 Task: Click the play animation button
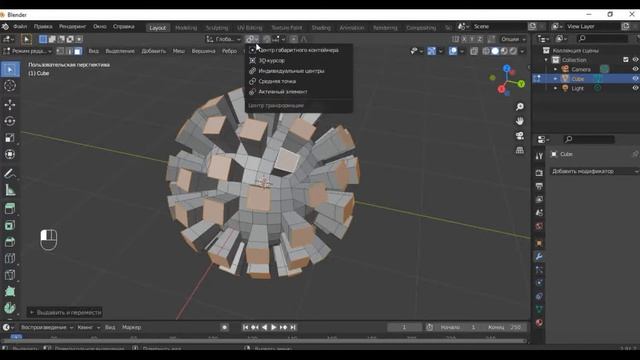tap(274, 327)
